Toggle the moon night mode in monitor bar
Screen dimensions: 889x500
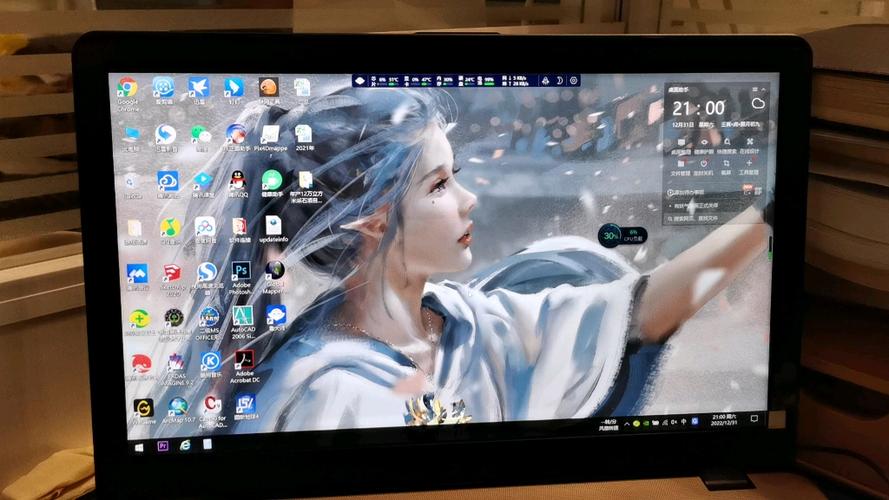tap(559, 80)
